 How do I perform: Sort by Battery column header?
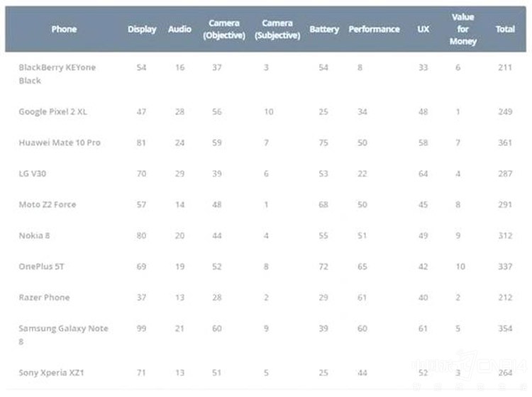(324, 30)
